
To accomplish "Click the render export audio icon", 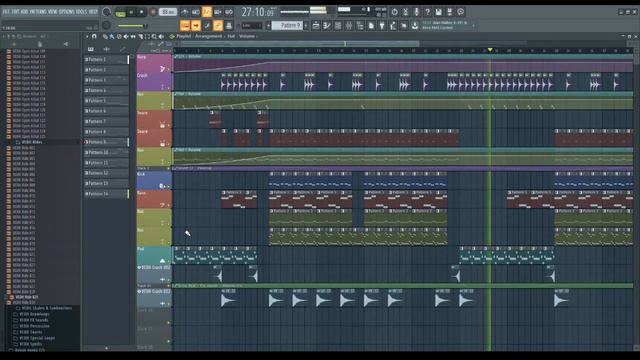I will point(449,12).
